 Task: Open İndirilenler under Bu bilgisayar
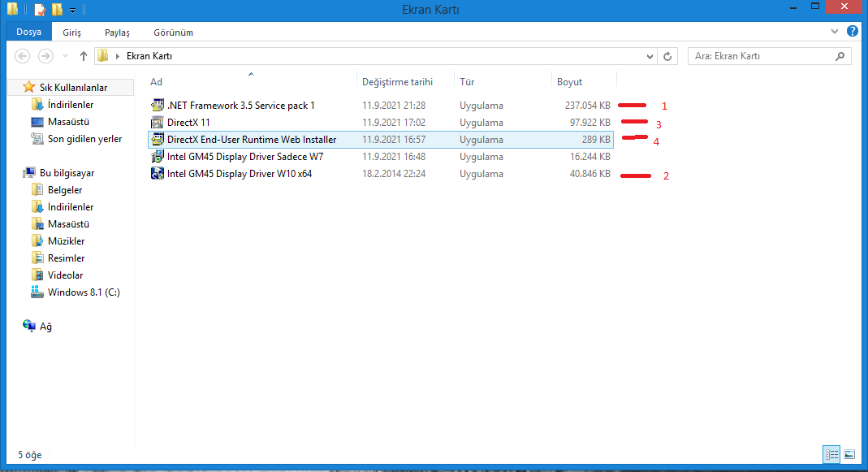(x=71, y=207)
